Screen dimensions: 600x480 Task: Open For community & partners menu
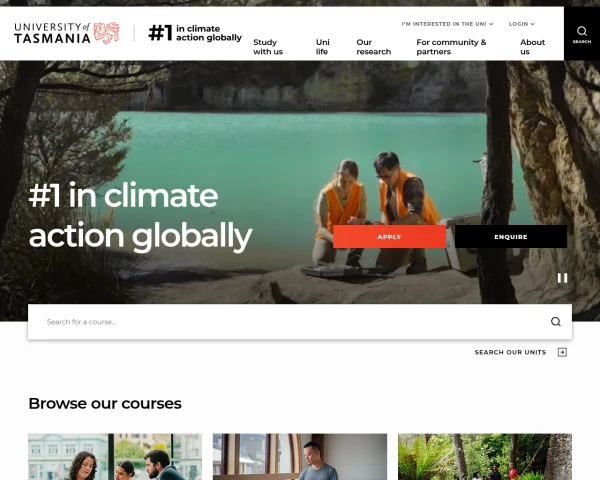click(x=451, y=47)
